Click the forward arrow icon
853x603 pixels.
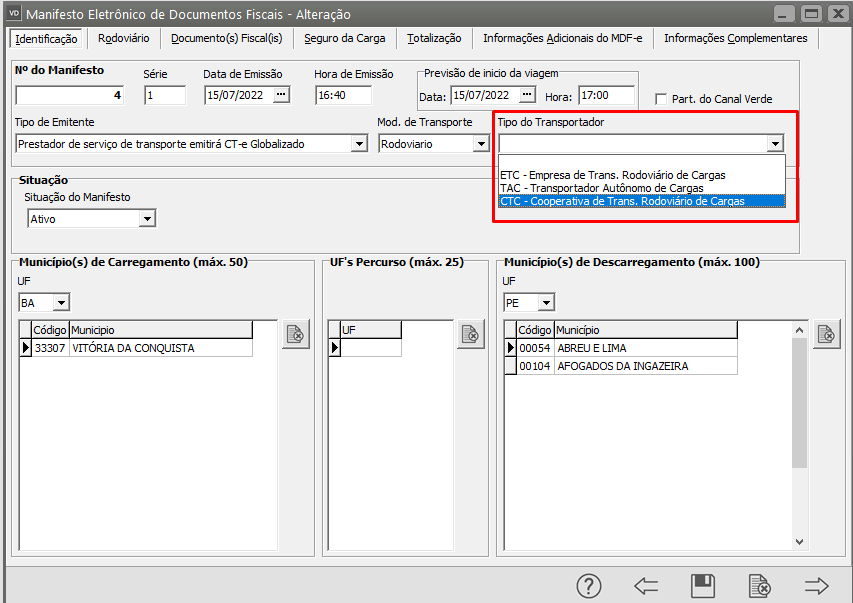click(817, 586)
